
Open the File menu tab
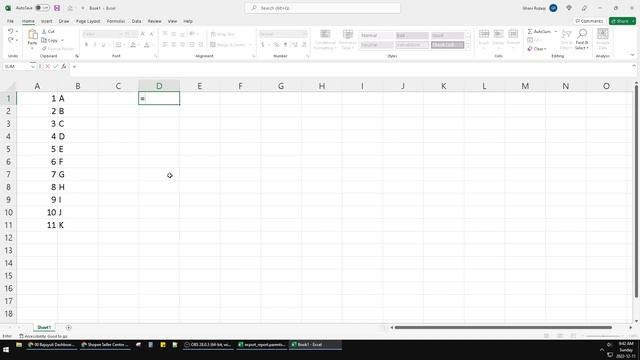(x=10, y=21)
